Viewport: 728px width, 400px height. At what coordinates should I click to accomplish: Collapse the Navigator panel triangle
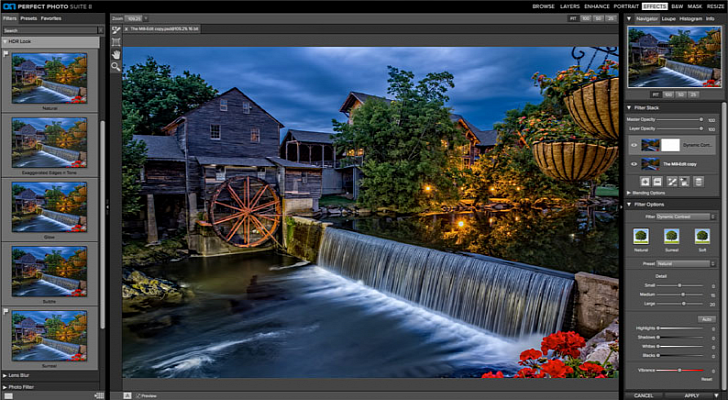click(x=629, y=19)
